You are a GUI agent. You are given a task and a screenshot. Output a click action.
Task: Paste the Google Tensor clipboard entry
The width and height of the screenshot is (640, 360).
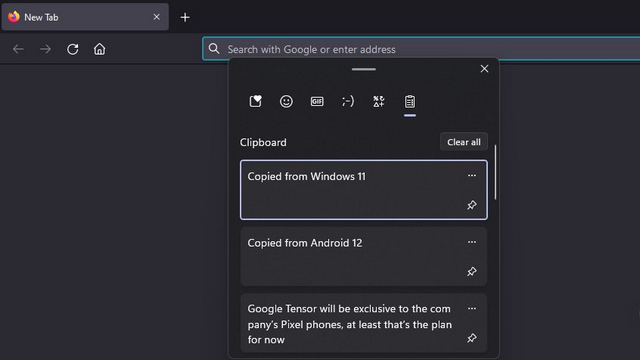364,323
